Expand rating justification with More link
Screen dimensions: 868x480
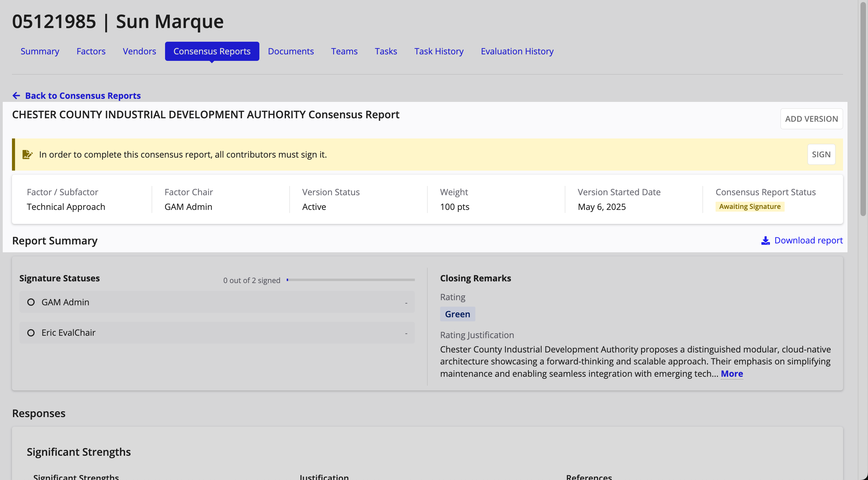[x=732, y=374]
